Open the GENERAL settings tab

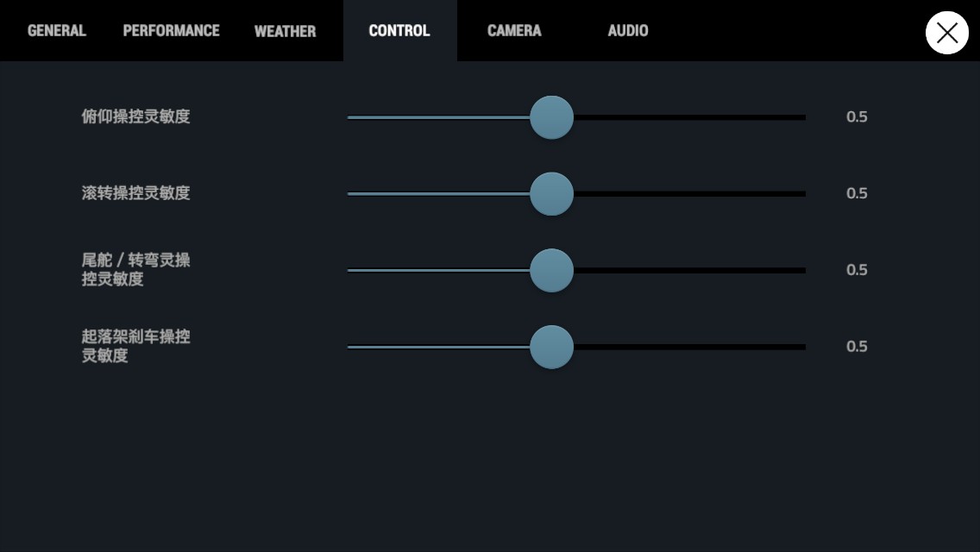point(57,31)
